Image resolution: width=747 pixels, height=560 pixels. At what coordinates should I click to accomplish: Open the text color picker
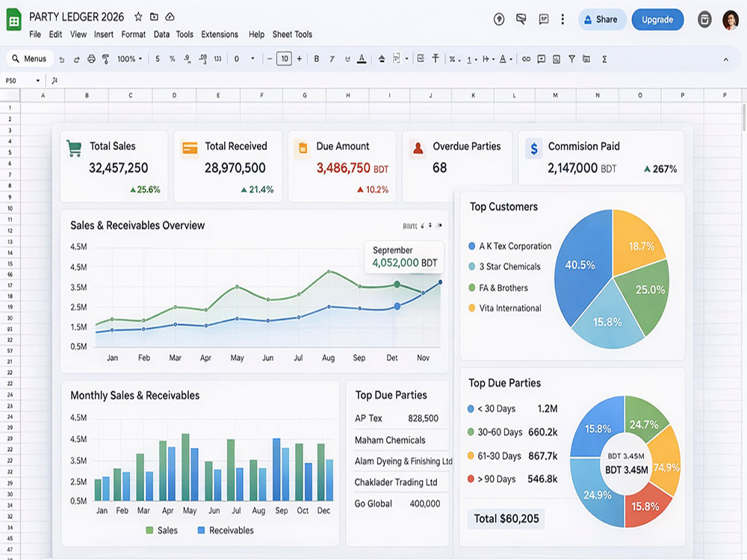pyautogui.click(x=362, y=59)
